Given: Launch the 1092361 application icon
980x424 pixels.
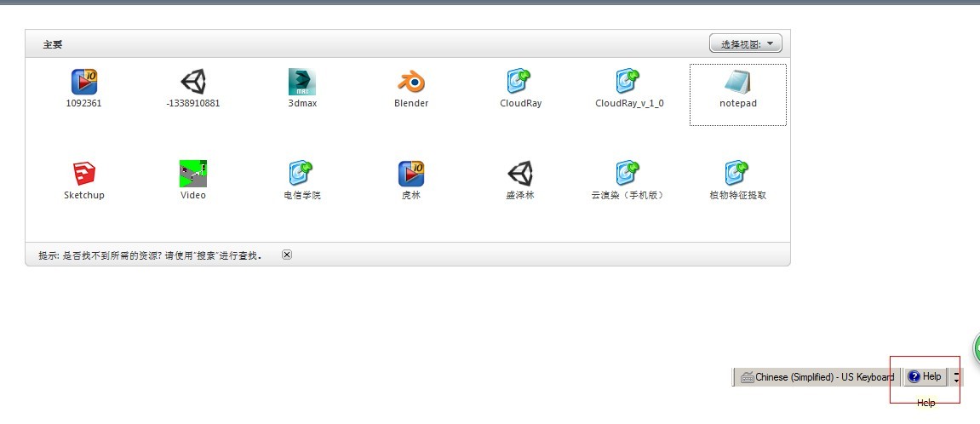Looking at the screenshot, I should (83, 83).
